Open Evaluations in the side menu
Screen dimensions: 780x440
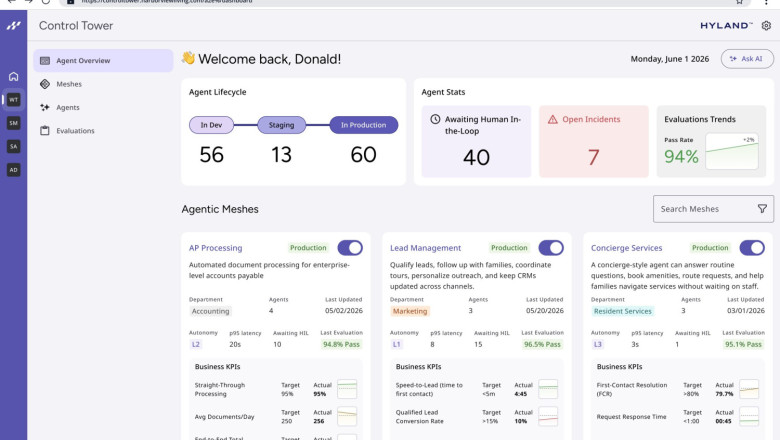coord(103,131)
